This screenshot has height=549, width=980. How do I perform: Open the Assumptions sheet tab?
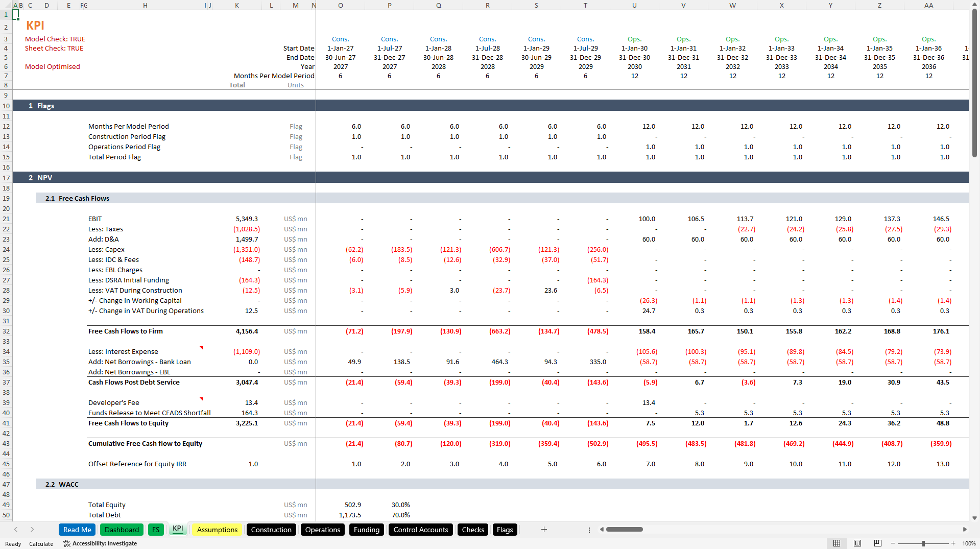coord(217,530)
